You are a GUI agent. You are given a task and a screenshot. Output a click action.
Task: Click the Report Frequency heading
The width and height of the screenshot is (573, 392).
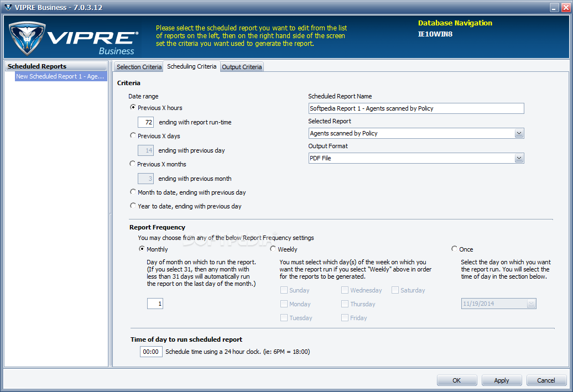click(157, 227)
